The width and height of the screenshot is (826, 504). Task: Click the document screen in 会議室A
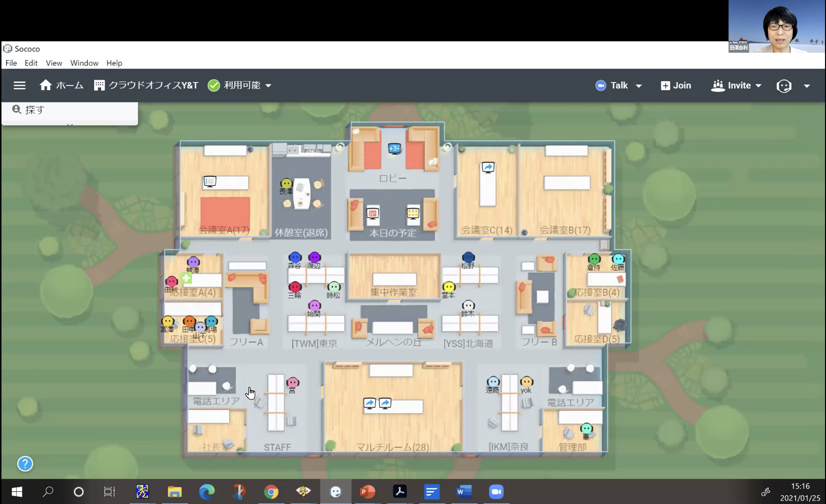click(210, 182)
